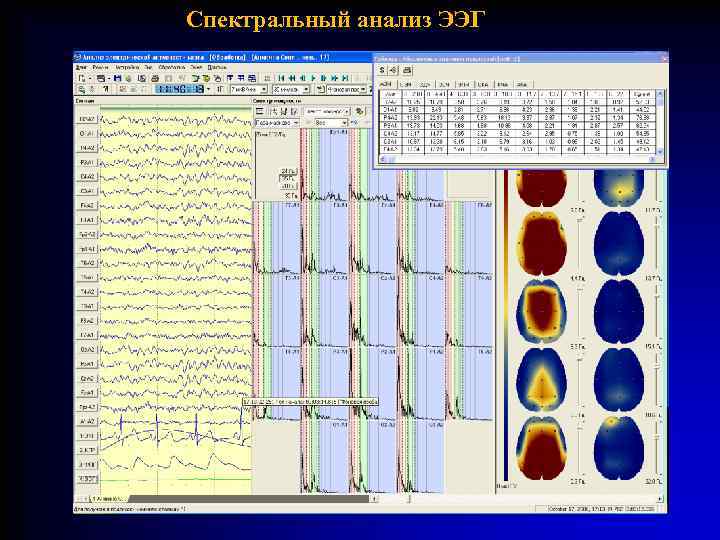Click the vertical color scale bar beside brain maps

[x=506, y=325]
